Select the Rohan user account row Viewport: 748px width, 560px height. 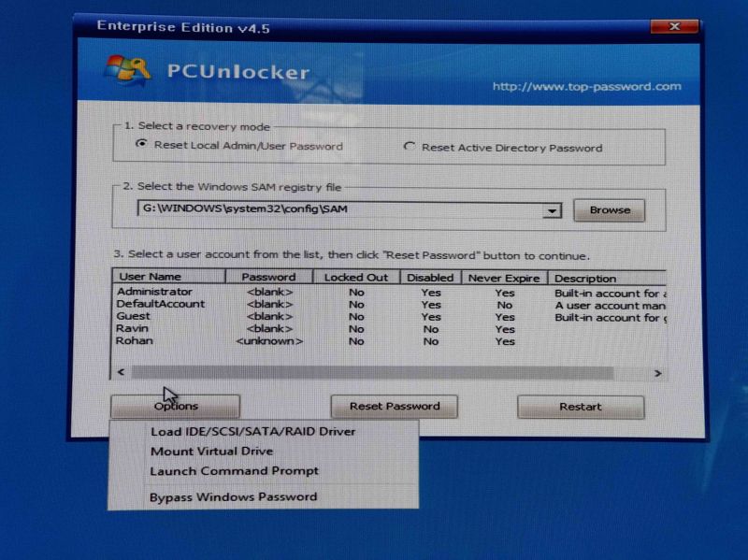[x=389, y=341]
